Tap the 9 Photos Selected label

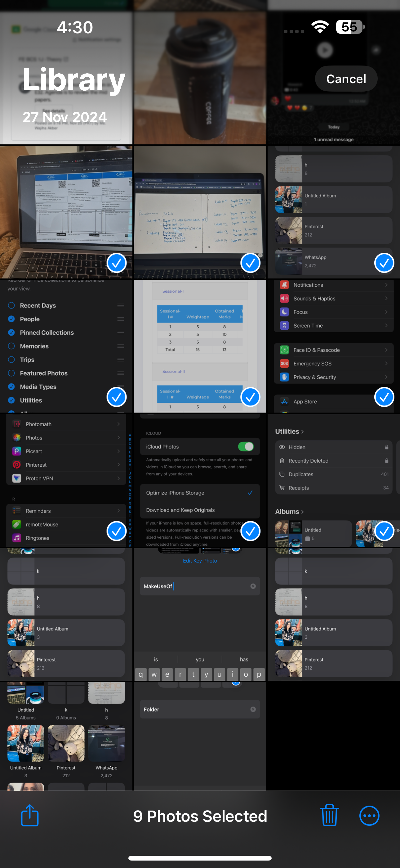pyautogui.click(x=200, y=816)
